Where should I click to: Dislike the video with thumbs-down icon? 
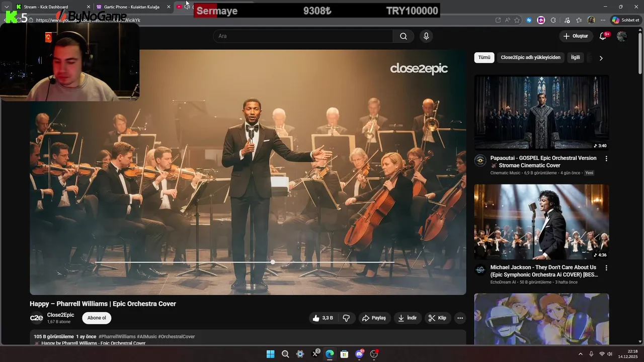[x=346, y=318]
